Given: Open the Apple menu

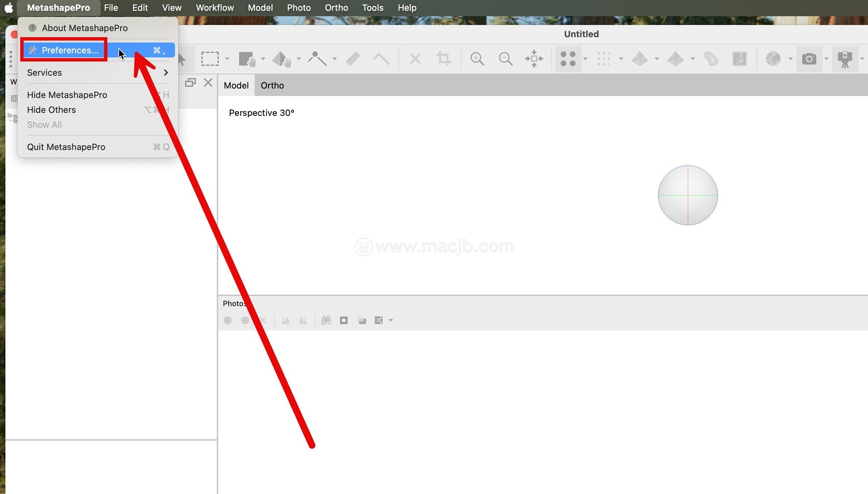Looking at the screenshot, I should pyautogui.click(x=9, y=8).
